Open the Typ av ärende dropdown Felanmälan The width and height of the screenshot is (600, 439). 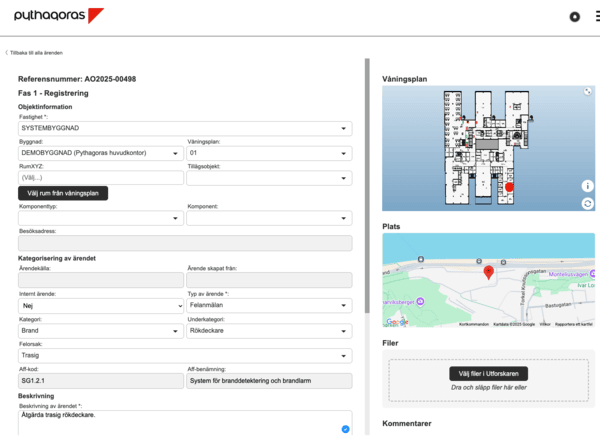coord(269,305)
